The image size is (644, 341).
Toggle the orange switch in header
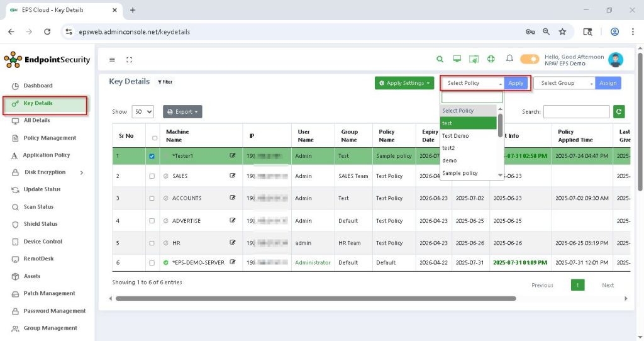tap(530, 59)
